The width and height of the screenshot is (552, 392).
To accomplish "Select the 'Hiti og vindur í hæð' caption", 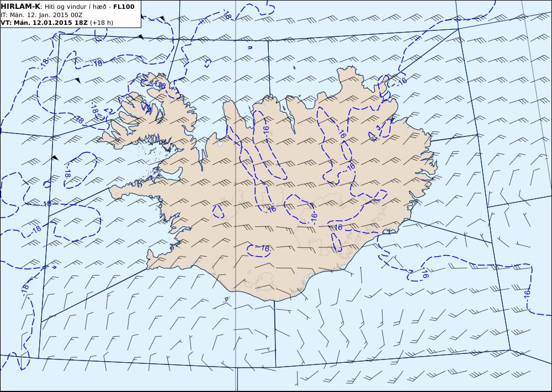I will 76,7.
